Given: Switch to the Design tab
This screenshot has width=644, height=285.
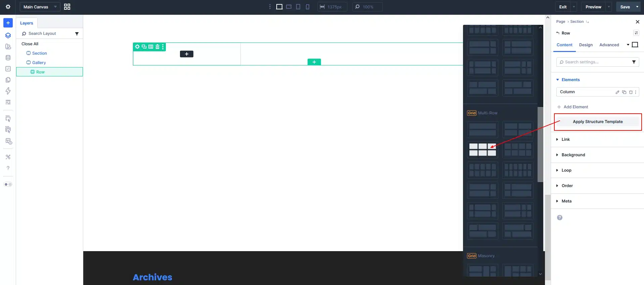Looking at the screenshot, I should point(586,45).
